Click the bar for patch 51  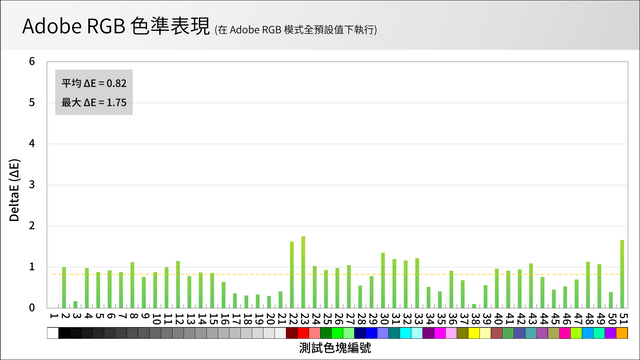click(622, 274)
